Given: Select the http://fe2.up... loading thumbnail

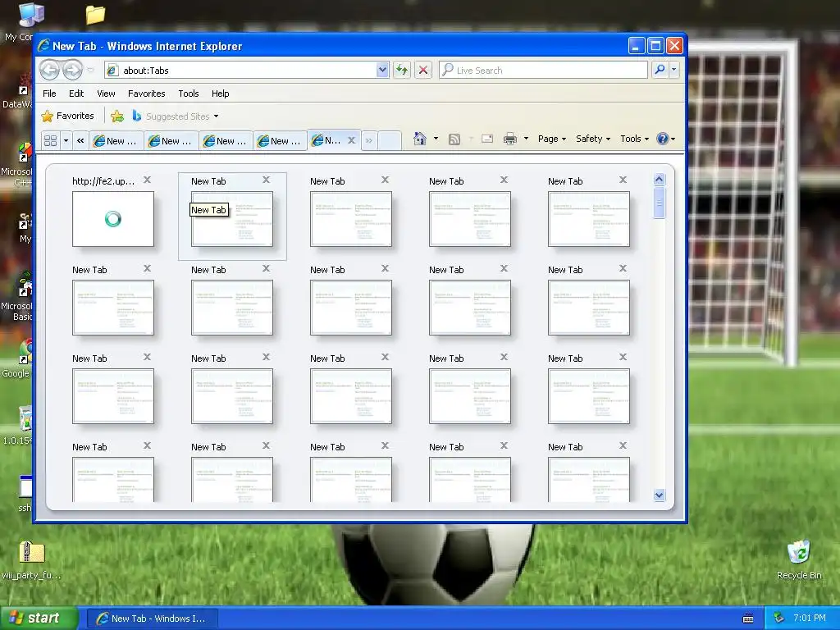Looking at the screenshot, I should pyautogui.click(x=113, y=219).
